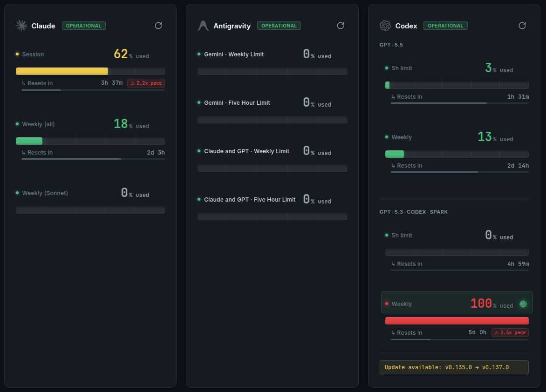
Task: Click the Claude starburst logo
Action: coord(21,26)
